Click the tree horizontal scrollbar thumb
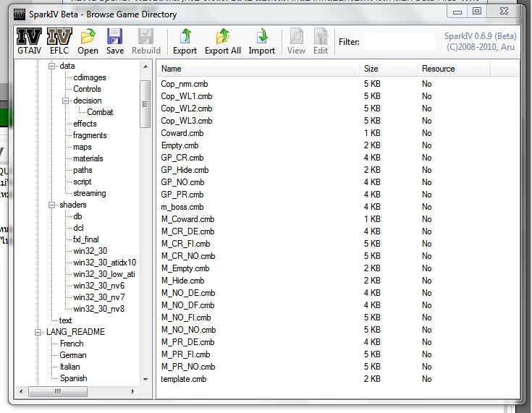This screenshot has width=532, height=413. 58,391
